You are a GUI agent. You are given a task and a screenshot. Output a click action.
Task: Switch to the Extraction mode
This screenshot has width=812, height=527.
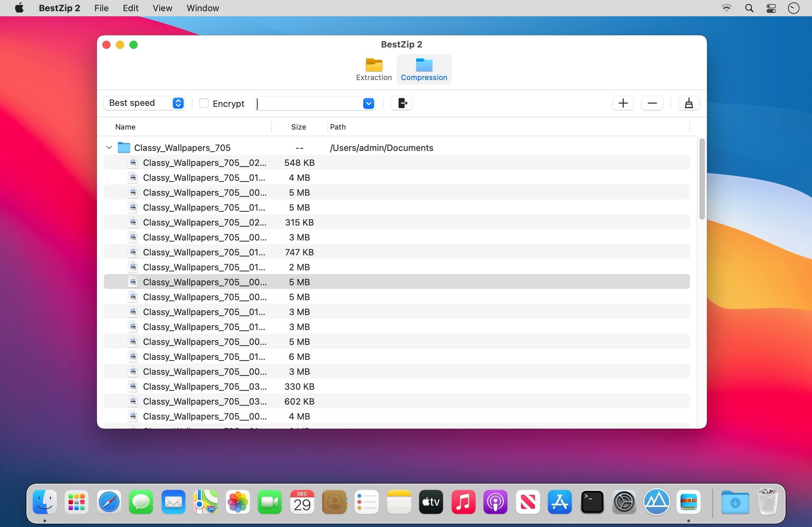pyautogui.click(x=373, y=69)
